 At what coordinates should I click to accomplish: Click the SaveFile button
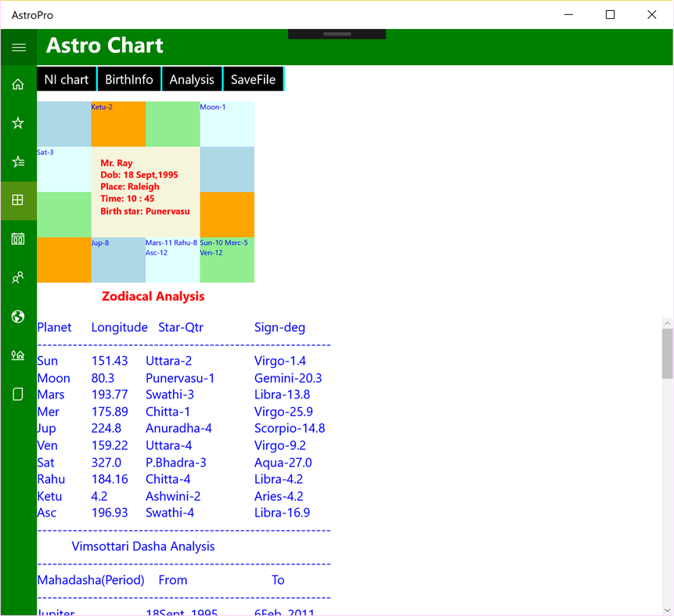tap(252, 79)
